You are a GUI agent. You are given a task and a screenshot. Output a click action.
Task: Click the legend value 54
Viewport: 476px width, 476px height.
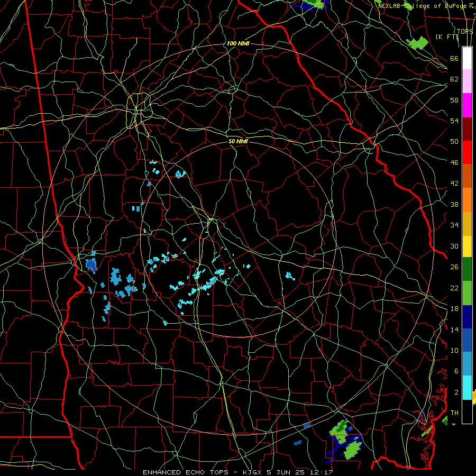454,121
